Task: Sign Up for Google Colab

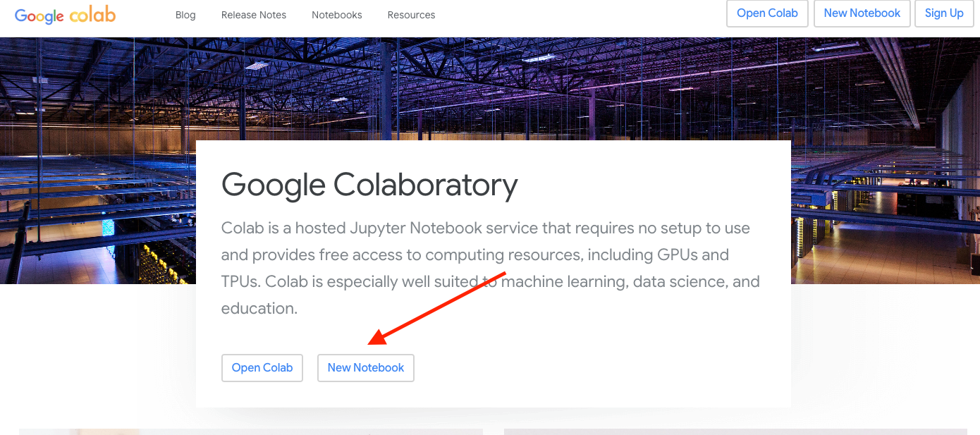Action: [x=944, y=13]
